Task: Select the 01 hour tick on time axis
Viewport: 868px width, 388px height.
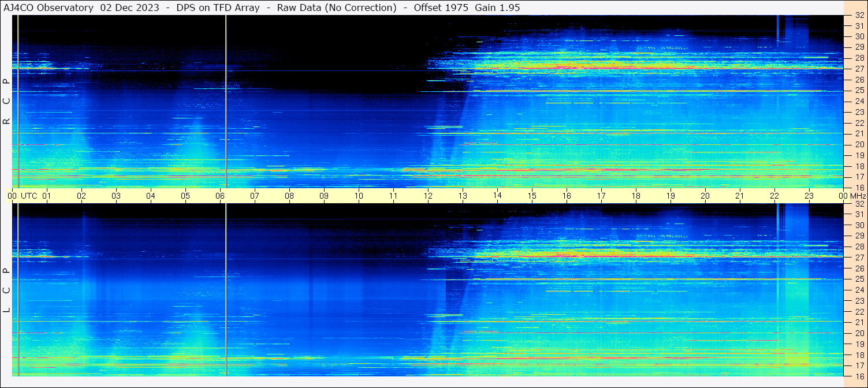Action: (x=47, y=196)
